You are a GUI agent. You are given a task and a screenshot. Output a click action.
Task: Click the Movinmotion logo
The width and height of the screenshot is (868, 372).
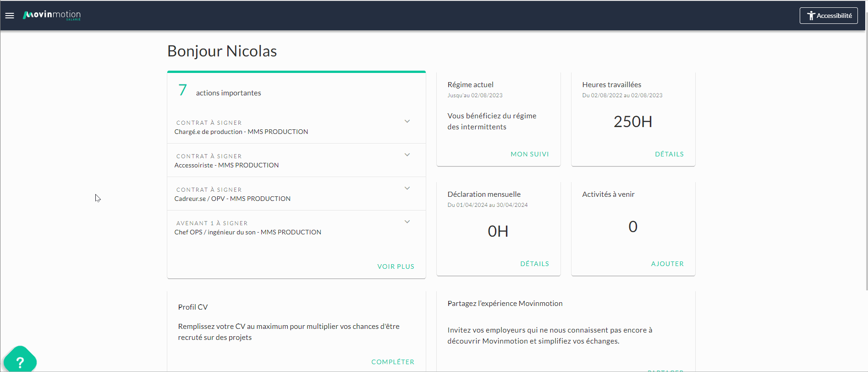(52, 15)
